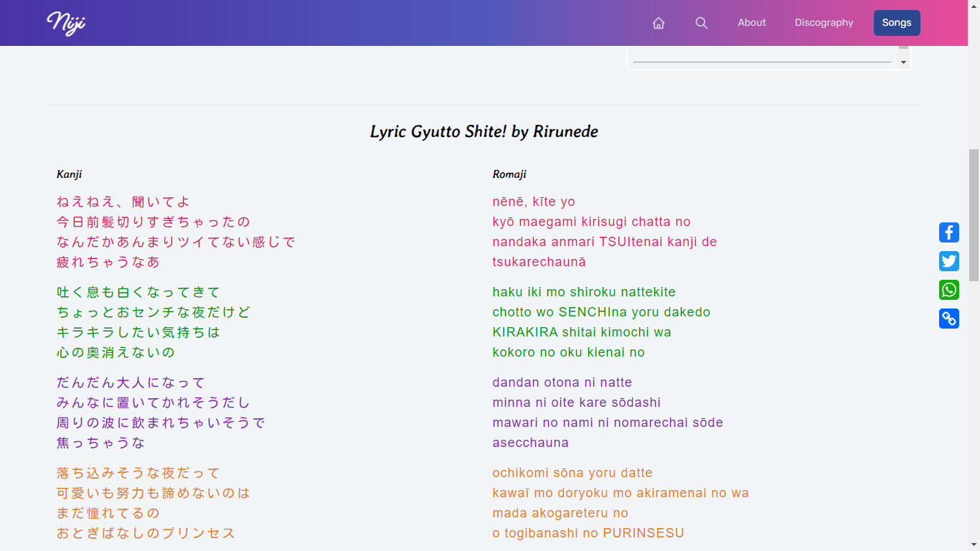This screenshot has height=551, width=980.
Task: Open the About menu item
Action: point(751,23)
